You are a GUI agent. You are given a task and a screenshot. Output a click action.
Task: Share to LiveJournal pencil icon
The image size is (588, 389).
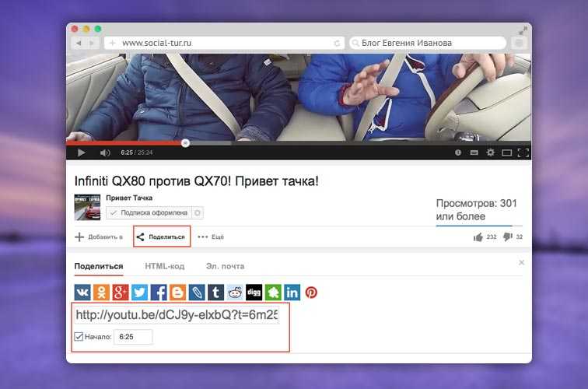[x=197, y=293]
